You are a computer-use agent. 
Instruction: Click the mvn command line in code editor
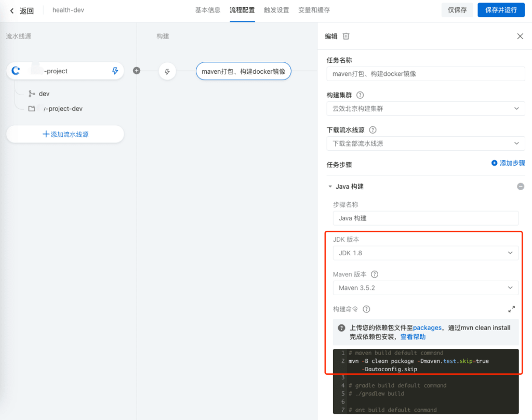point(419,361)
